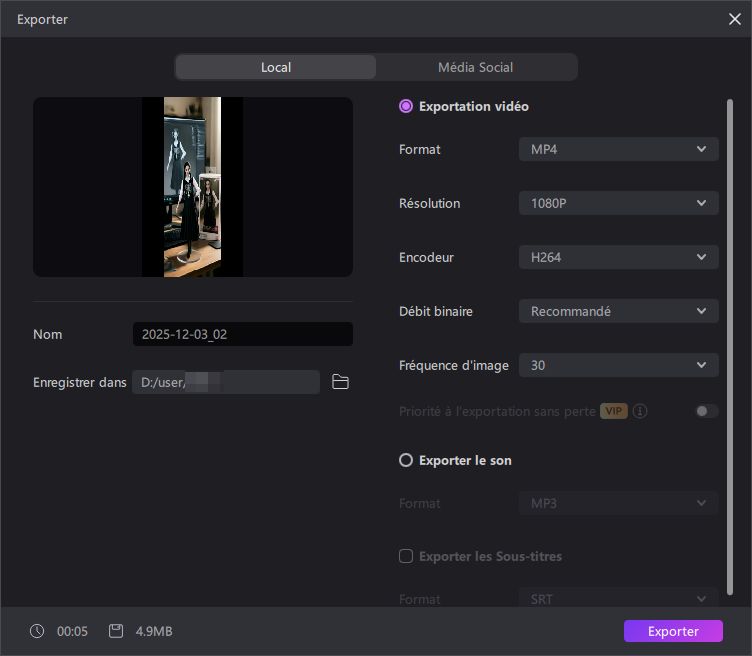The width and height of the screenshot is (752, 656).
Task: Click the 00:05 duration text
Action: point(72,631)
